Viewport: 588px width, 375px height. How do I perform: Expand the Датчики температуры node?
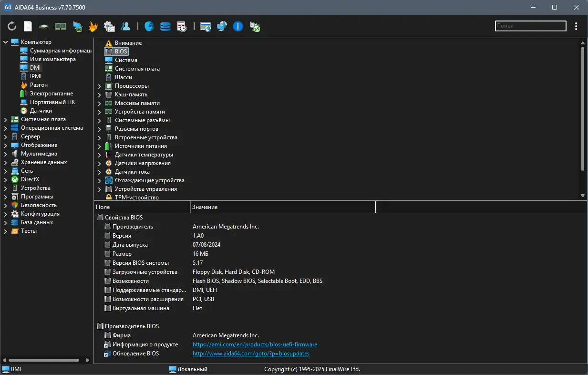(99, 155)
